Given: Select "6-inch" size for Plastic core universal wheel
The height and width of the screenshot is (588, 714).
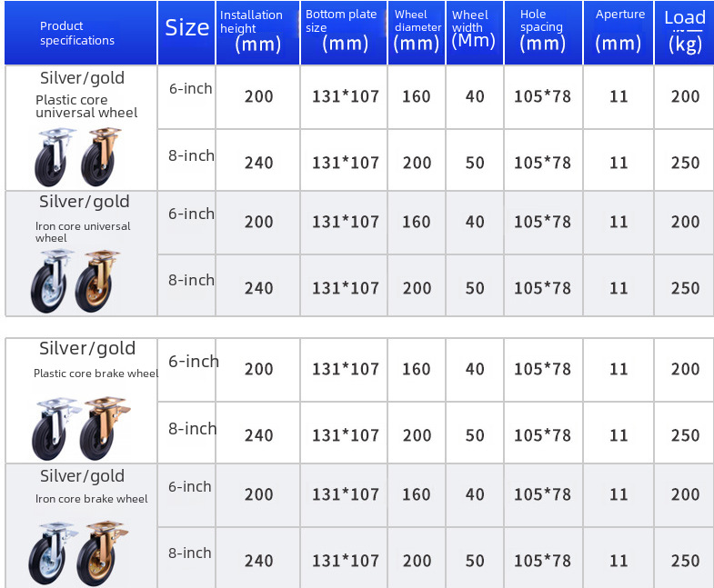Looking at the screenshot, I should pyautogui.click(x=190, y=88).
